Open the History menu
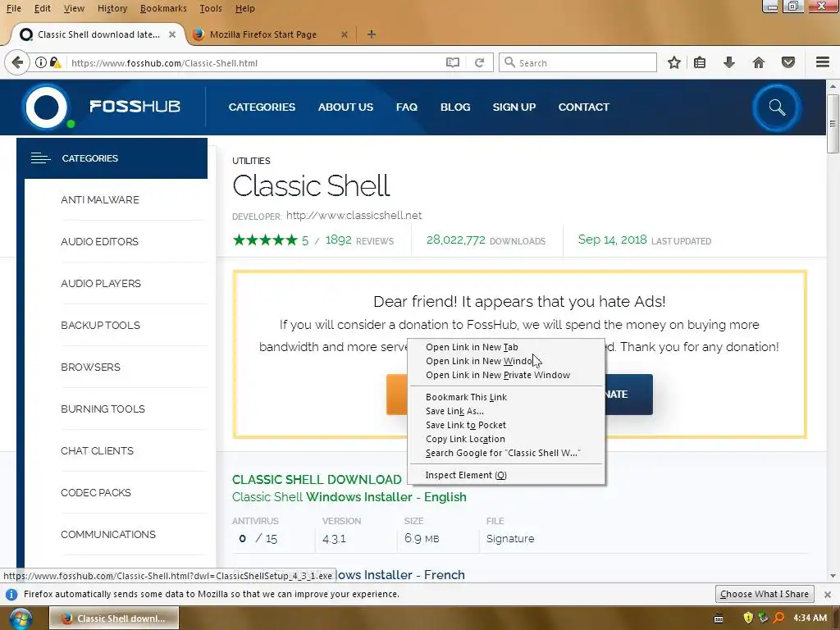840x630 pixels. point(112,8)
